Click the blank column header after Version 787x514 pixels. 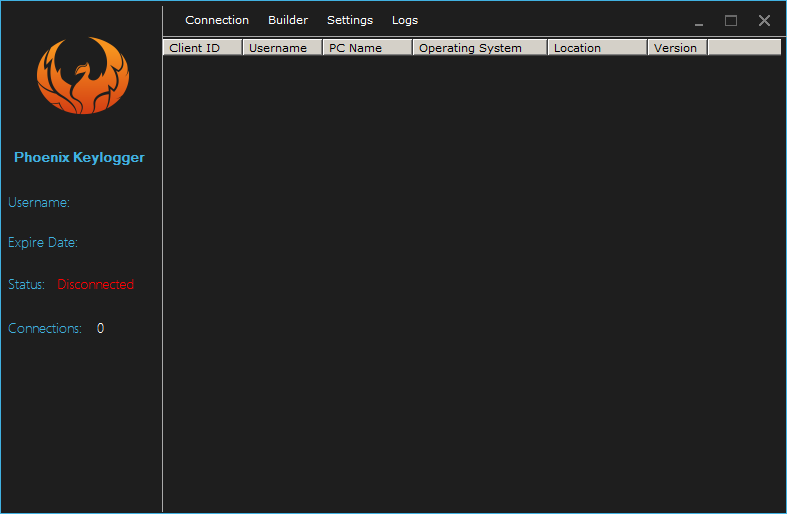tap(744, 48)
